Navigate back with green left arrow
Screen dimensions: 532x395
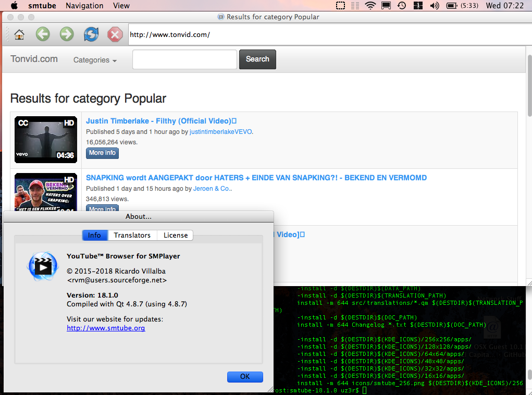click(x=43, y=34)
